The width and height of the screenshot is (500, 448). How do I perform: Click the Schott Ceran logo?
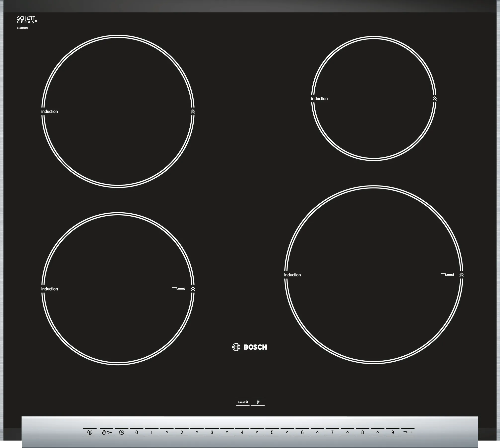pos(27,20)
